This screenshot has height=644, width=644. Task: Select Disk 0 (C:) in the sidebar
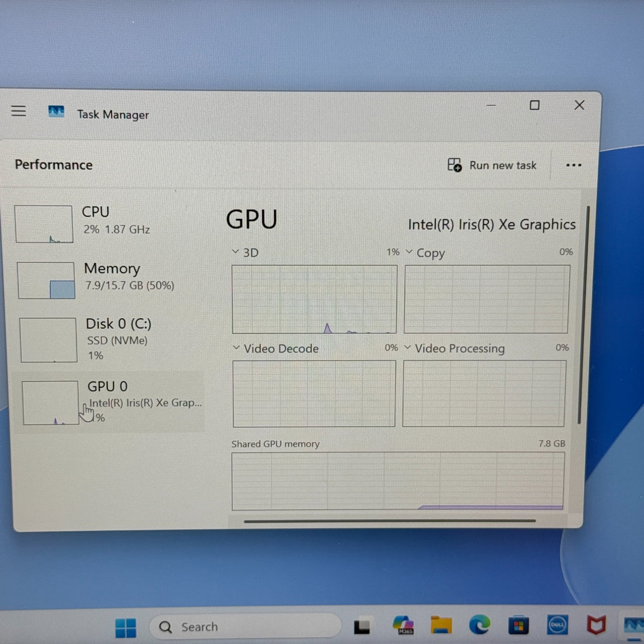click(x=111, y=339)
